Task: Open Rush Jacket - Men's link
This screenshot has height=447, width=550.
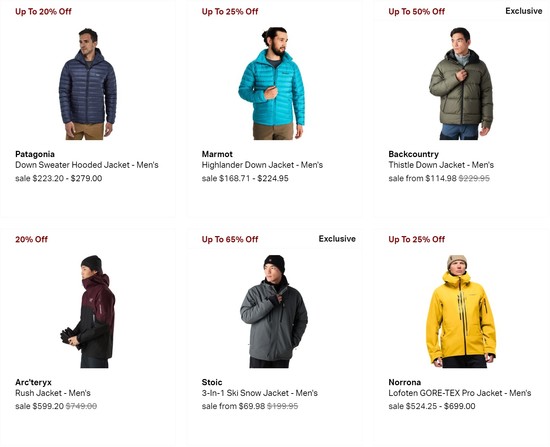Action: click(x=53, y=393)
